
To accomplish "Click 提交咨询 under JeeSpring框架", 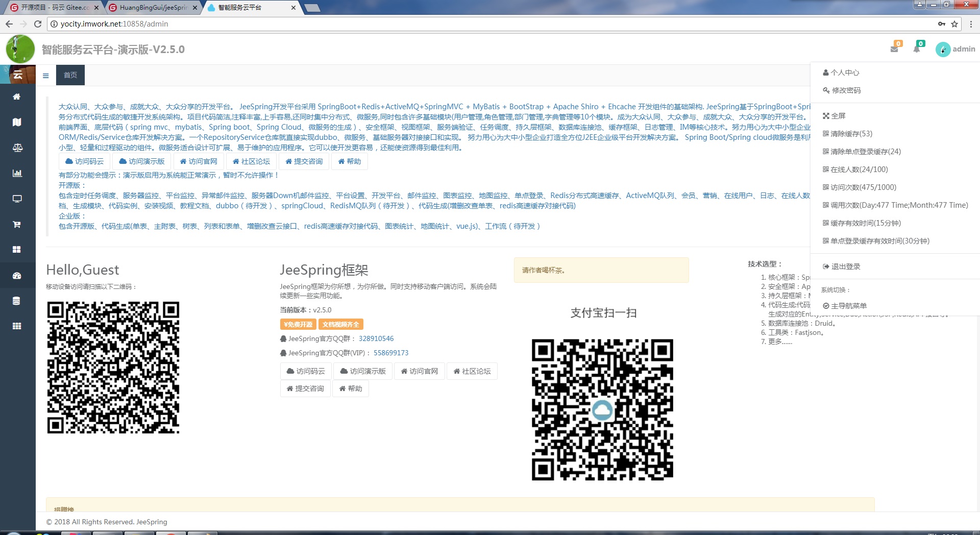I will click(305, 388).
